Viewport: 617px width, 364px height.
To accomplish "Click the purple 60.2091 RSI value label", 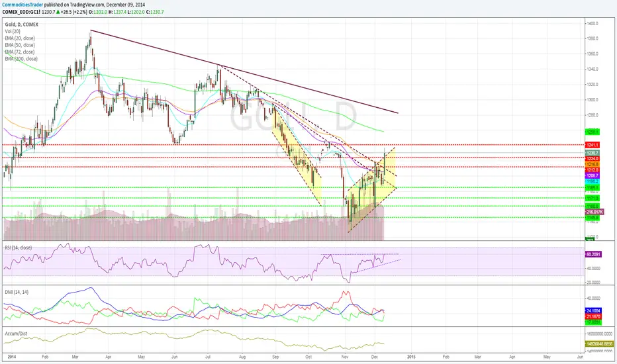I will pos(593,255).
